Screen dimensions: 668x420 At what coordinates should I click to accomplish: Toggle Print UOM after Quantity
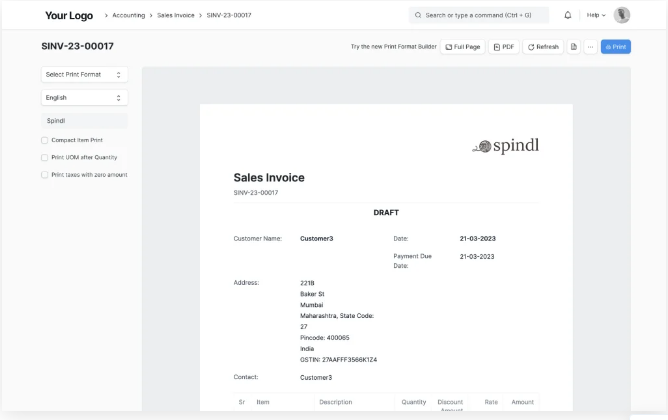pyautogui.click(x=44, y=158)
